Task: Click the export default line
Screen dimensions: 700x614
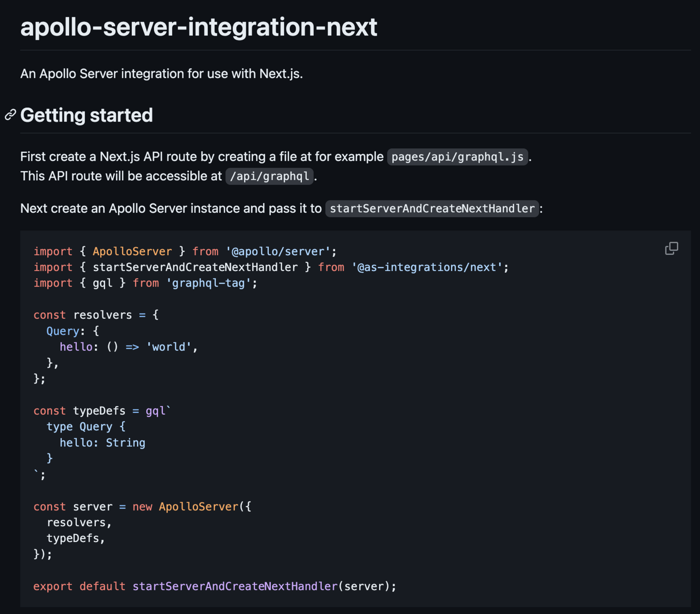Action: tap(215, 587)
